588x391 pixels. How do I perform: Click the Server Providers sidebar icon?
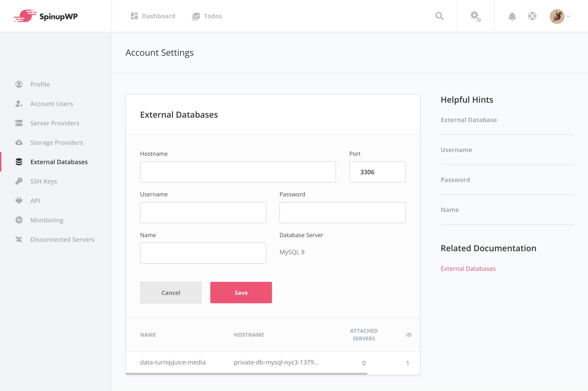[x=19, y=123]
